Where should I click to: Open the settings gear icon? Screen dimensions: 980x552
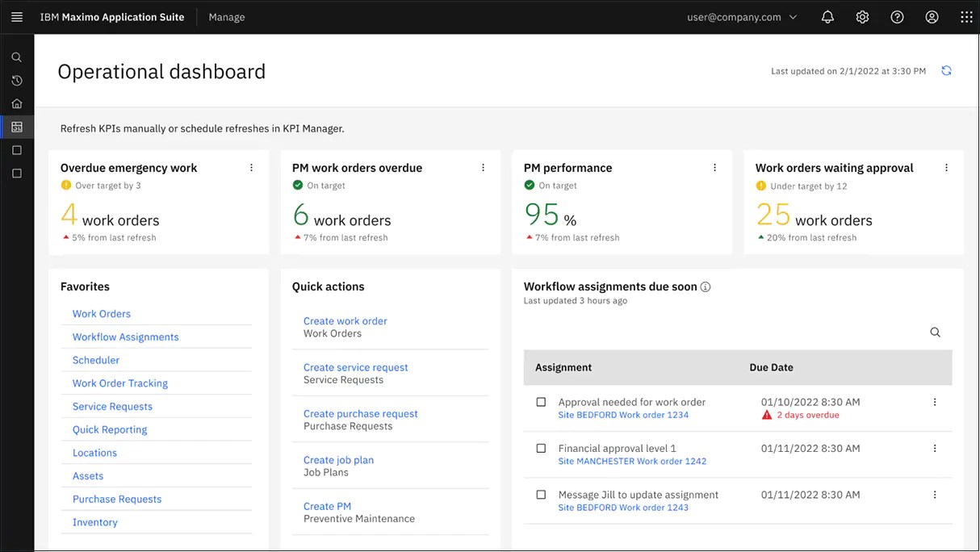(862, 16)
